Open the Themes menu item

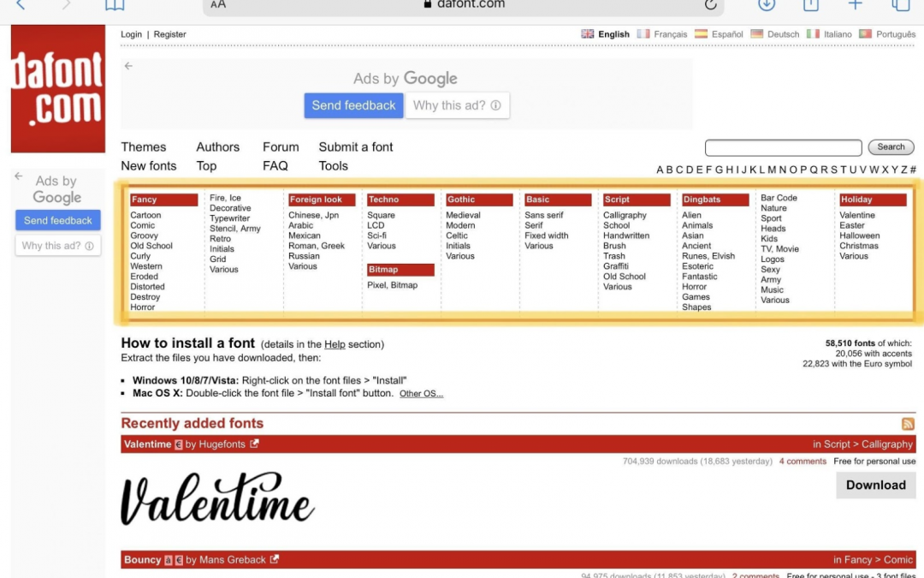click(144, 147)
